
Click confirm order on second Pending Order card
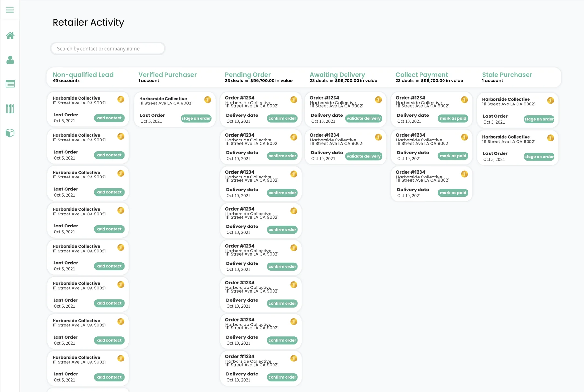[x=282, y=156]
